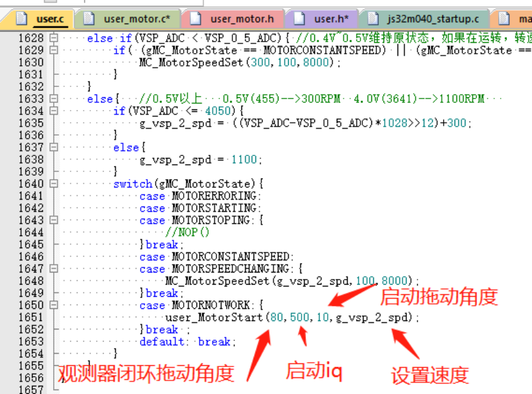Screen dimensions: 532x394
Task: Fold the if block at line 1634
Action: point(53,111)
